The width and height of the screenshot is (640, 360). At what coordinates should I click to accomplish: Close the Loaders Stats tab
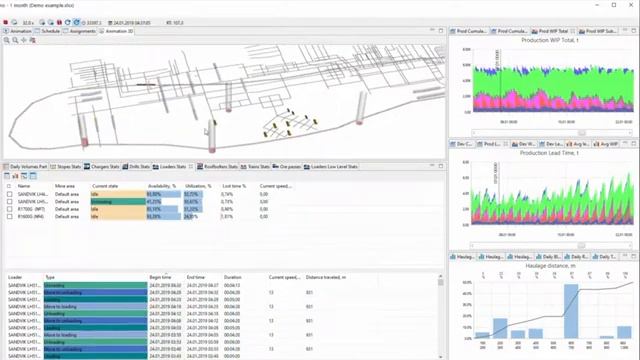pyautogui.click(x=191, y=167)
